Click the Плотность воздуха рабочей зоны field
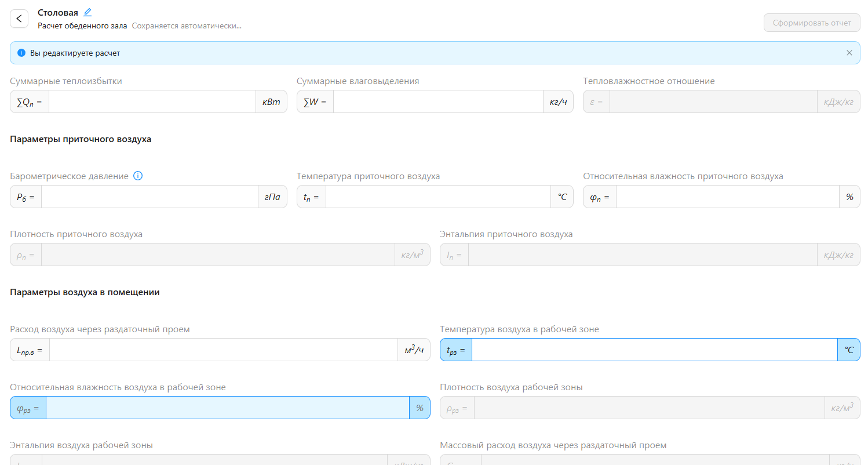This screenshot has height=465, width=868. coord(649,408)
